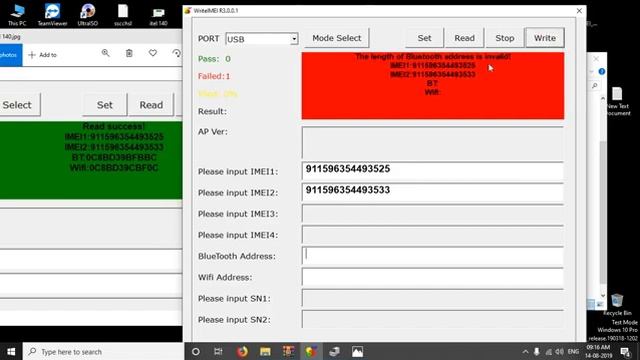Click the volume speaker tray icon

[560, 351]
